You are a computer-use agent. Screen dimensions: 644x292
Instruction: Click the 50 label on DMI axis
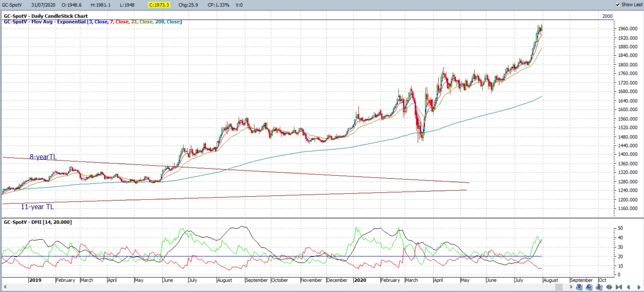point(620,228)
